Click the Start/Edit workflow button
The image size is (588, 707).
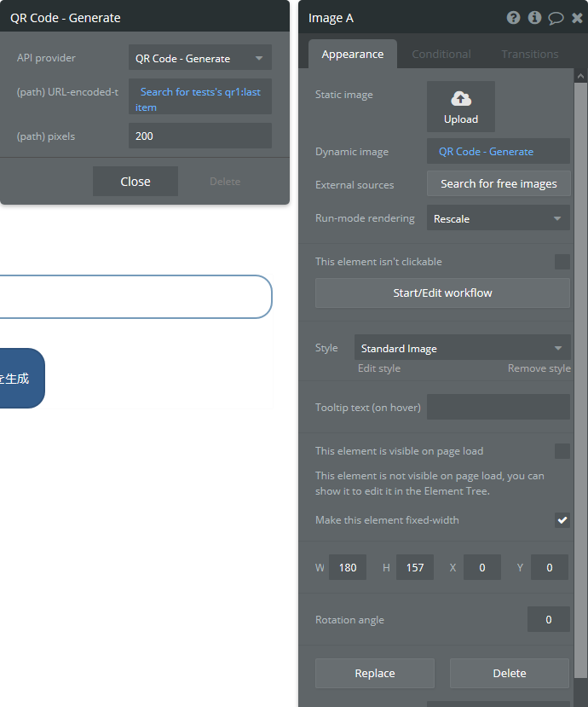[x=442, y=293]
